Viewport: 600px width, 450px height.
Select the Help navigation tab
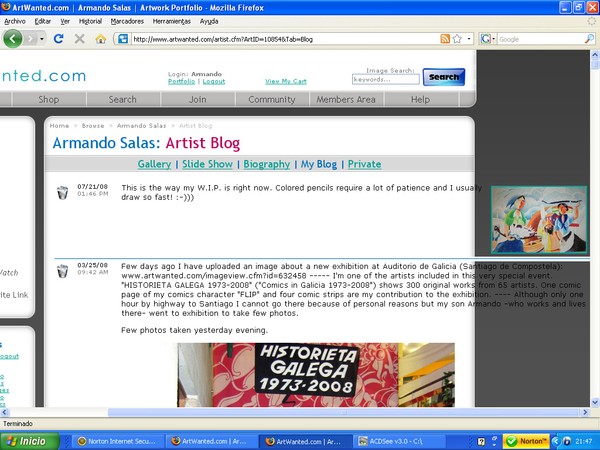(420, 99)
